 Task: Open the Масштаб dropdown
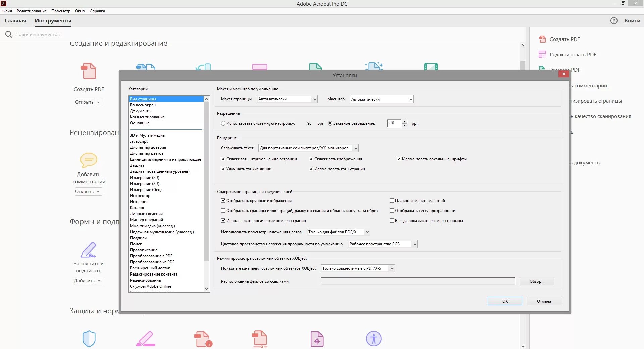coord(381,99)
